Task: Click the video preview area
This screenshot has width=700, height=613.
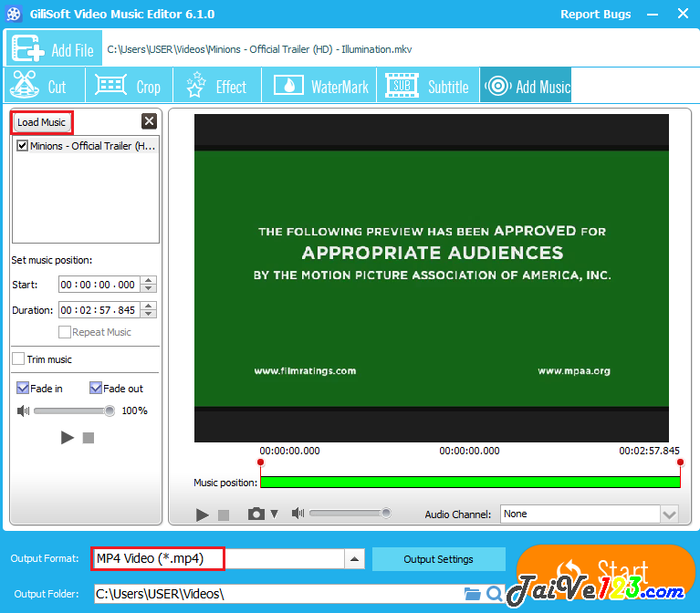Action: click(432, 278)
